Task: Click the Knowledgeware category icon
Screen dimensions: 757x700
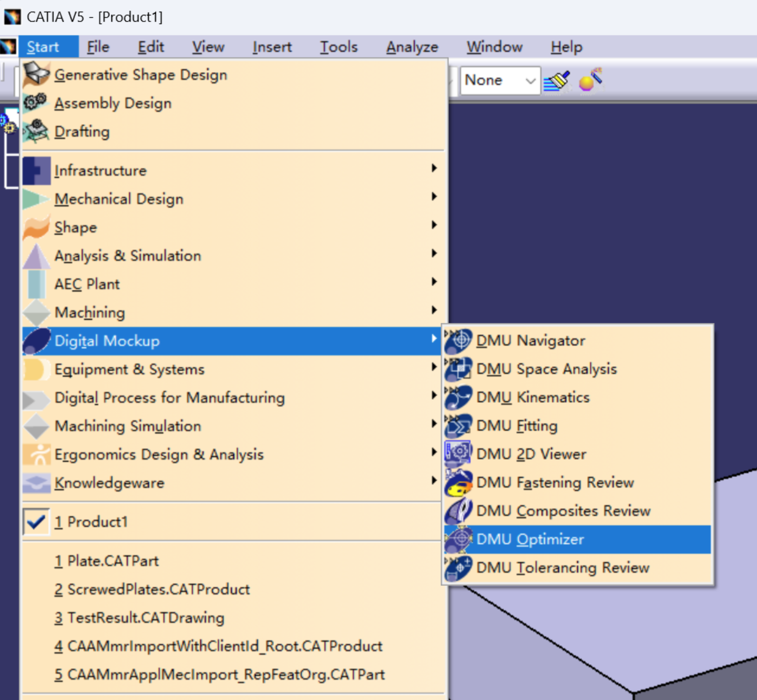Action: tap(36, 483)
